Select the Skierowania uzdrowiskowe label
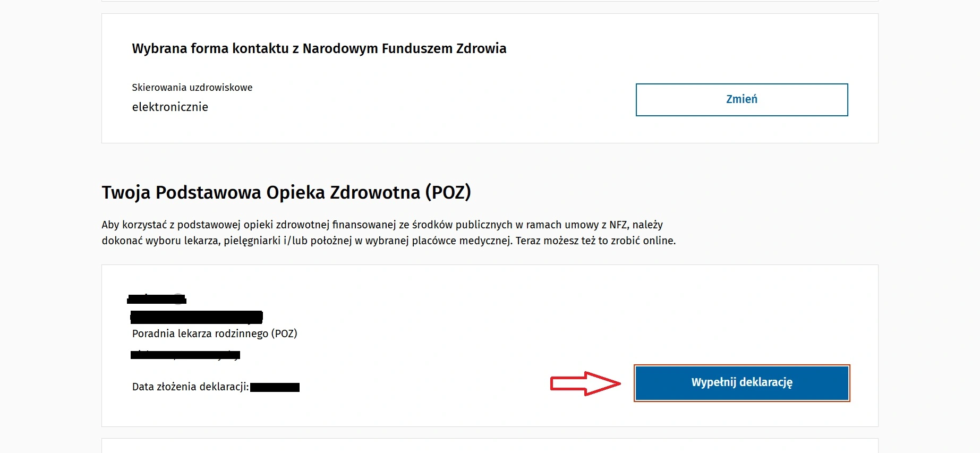The height and width of the screenshot is (453, 980). [192, 88]
